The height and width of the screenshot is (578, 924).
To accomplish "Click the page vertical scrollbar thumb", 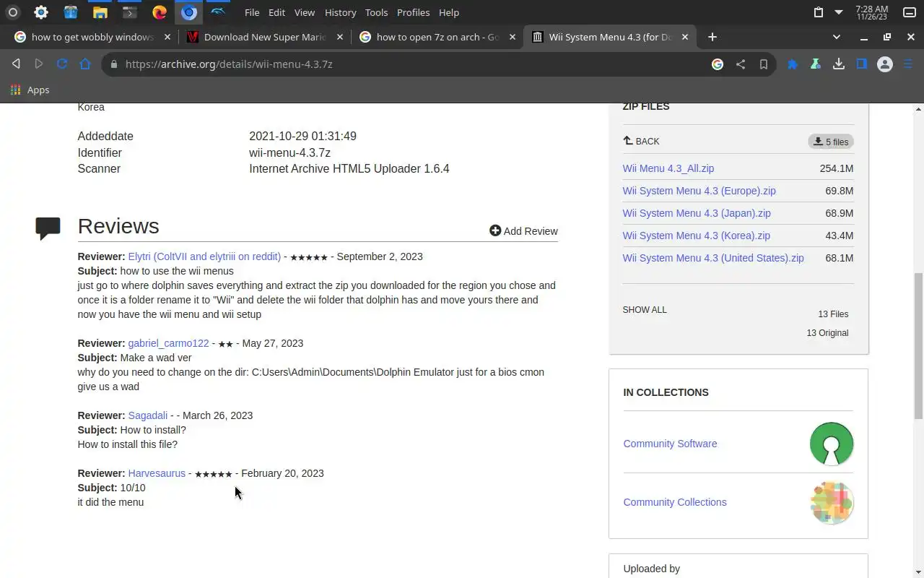I will pyautogui.click(x=918, y=345).
